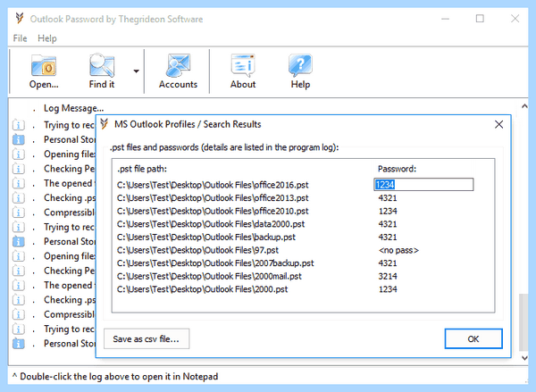The height and width of the screenshot is (392, 536).
Task: Minimize the Outlook Password window
Action: 445,19
